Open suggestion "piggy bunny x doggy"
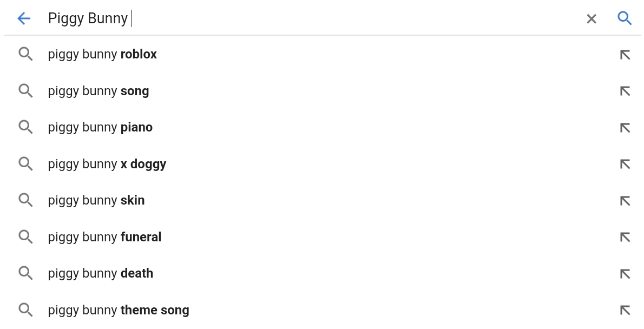The height and width of the screenshot is (329, 644). click(107, 164)
